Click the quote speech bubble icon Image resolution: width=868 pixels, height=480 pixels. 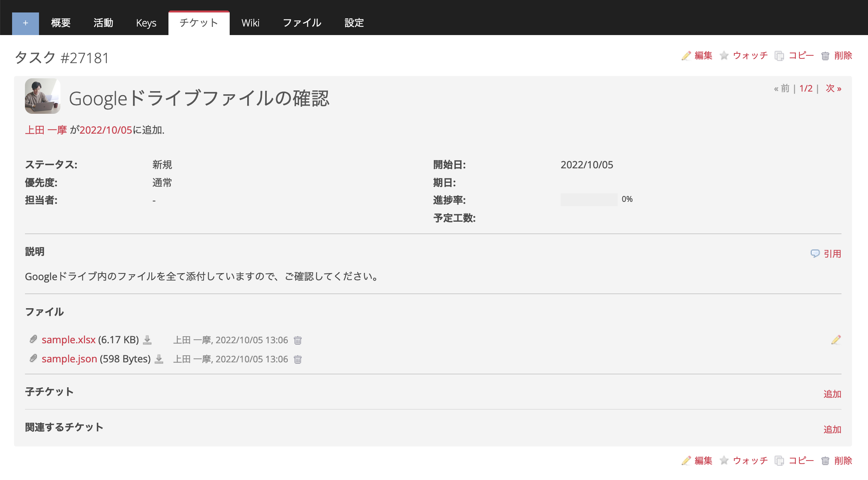click(815, 254)
